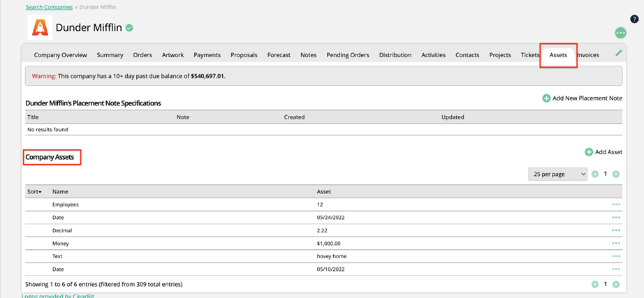Click the green pencil edit icon
The height and width of the screenshot is (298, 644).
618,53
